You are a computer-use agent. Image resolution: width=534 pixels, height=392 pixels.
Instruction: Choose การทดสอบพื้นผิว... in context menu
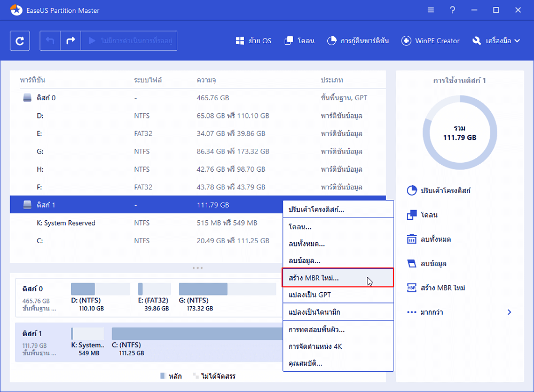click(338, 330)
